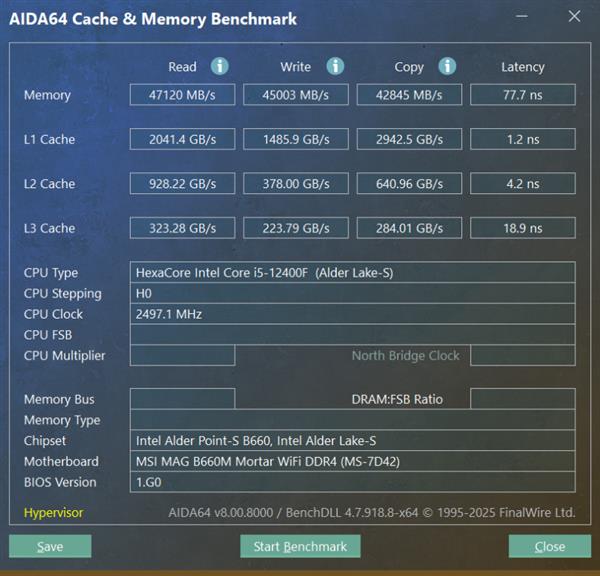
Task: Click the Memory row label
Action: (47, 95)
